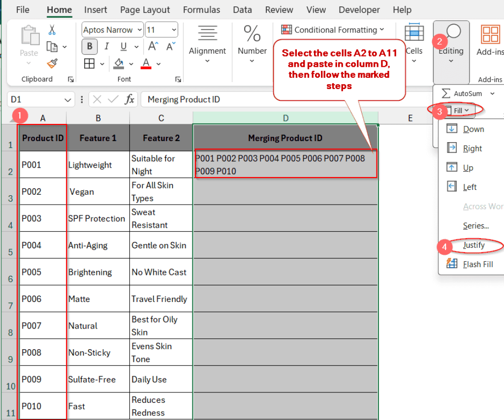Click the Borders grid icon

click(88, 63)
